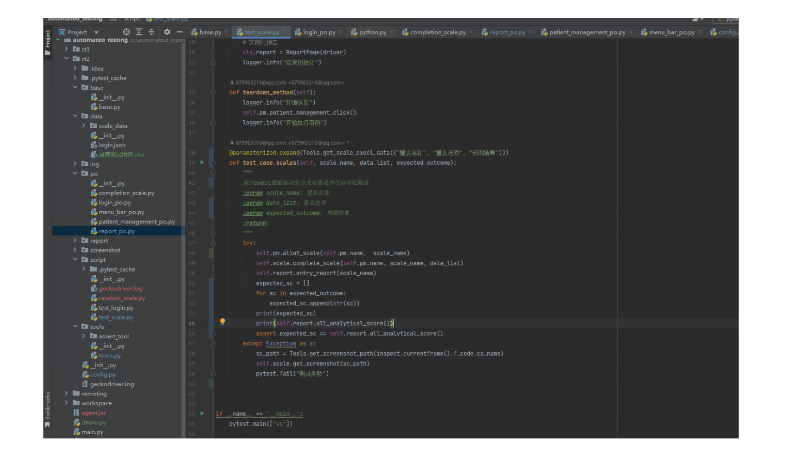This screenshot has width=800, height=453.
Task: Collapse the script folder
Action: point(75,260)
